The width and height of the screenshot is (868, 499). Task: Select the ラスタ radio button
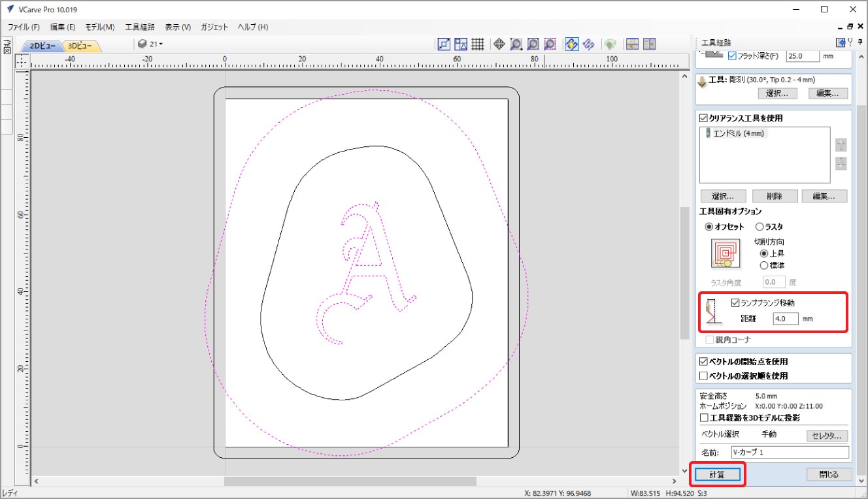[x=759, y=227]
